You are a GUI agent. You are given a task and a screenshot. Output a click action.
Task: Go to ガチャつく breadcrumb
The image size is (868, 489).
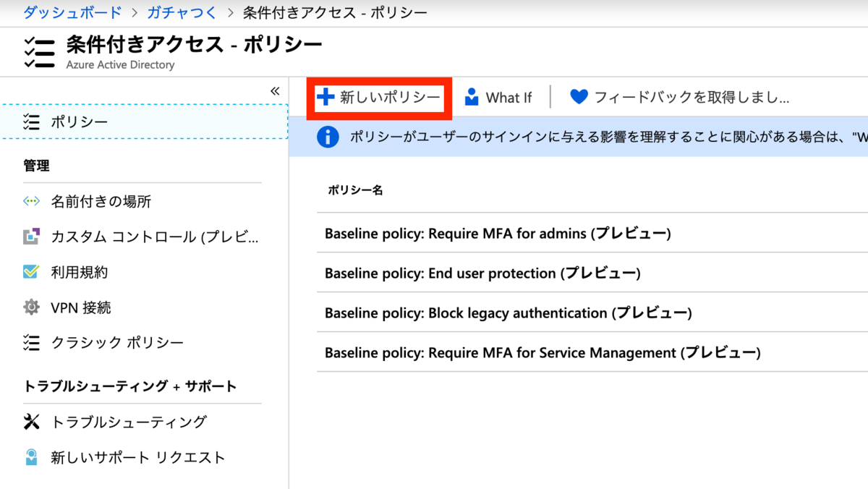(x=181, y=12)
